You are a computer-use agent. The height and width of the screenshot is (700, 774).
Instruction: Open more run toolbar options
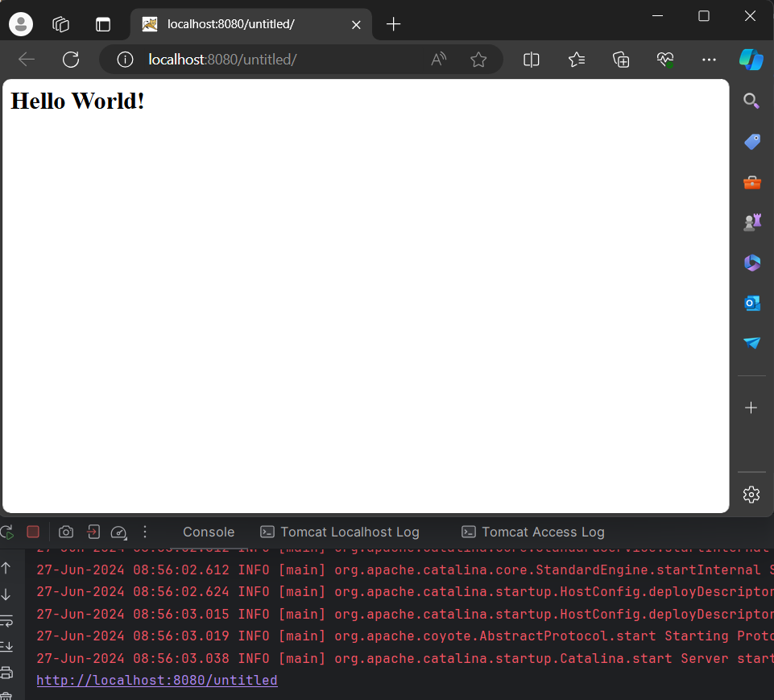(145, 532)
